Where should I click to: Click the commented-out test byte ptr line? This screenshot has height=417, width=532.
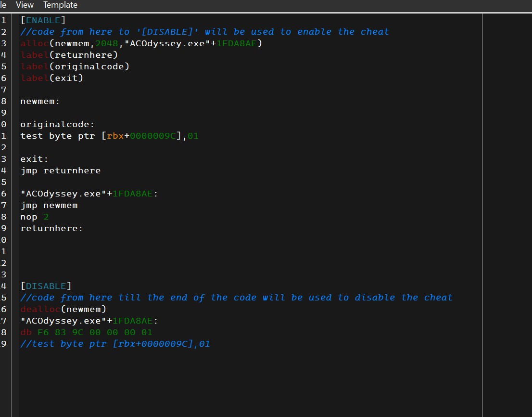(115, 344)
